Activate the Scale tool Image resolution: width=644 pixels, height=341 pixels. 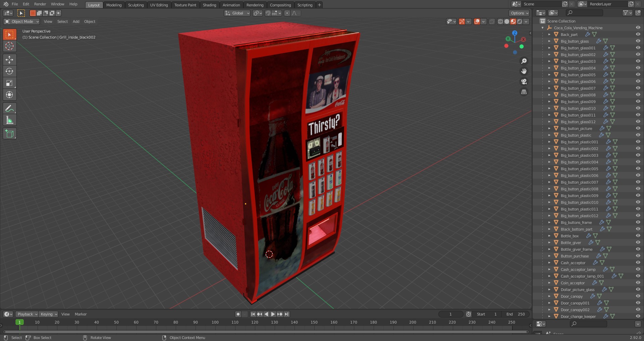click(x=9, y=83)
